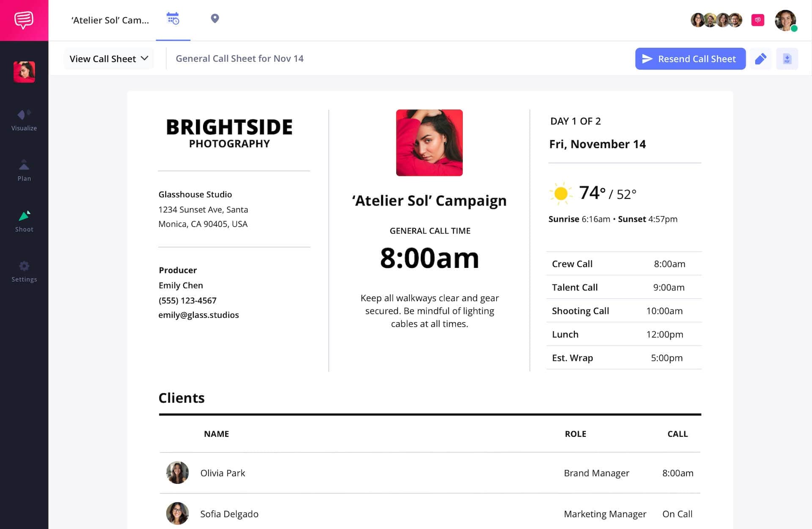Click the campaign photo thumbnail
Viewport: 812px width, 529px height.
(429, 143)
